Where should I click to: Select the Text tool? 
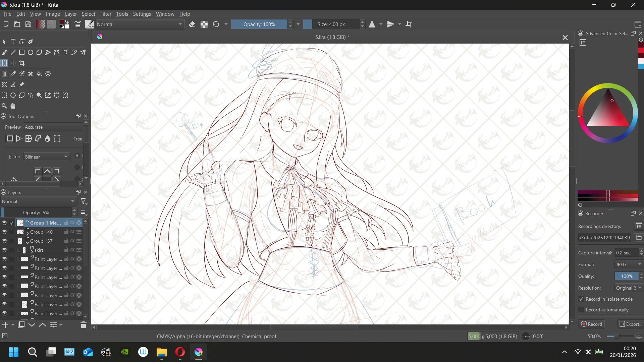pyautogui.click(x=13, y=42)
